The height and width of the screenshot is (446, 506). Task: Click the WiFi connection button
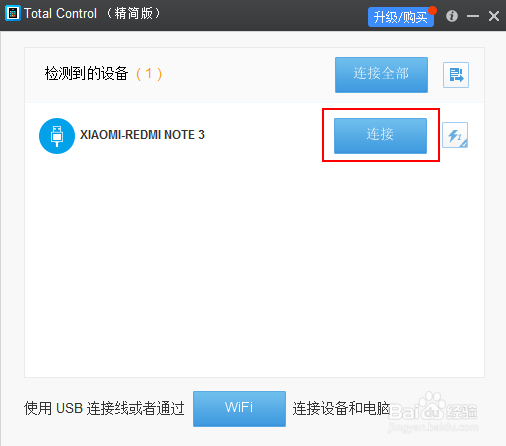click(239, 409)
